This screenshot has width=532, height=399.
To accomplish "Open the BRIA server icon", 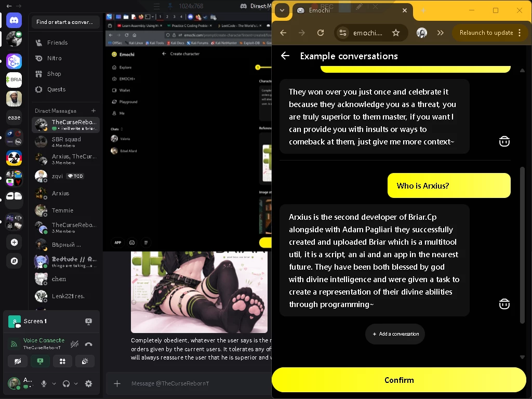I will click(14, 79).
